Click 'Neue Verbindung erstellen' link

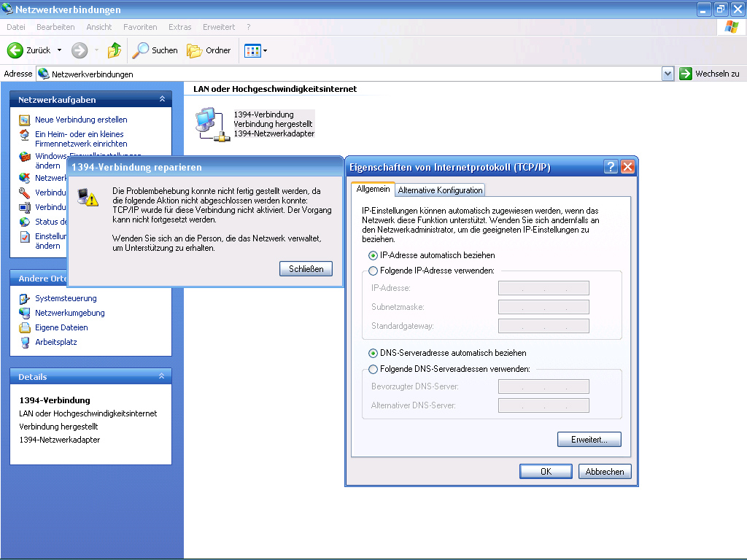pos(81,120)
